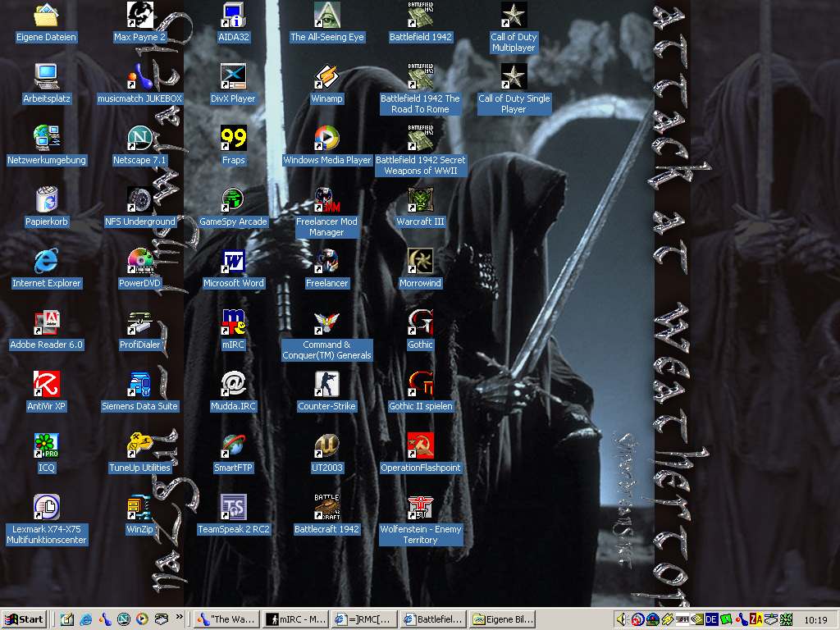Viewport: 840px width, 630px height.
Task: Launch TeamSpeak 2 RC2 from the desktop
Action: pyautogui.click(x=234, y=508)
